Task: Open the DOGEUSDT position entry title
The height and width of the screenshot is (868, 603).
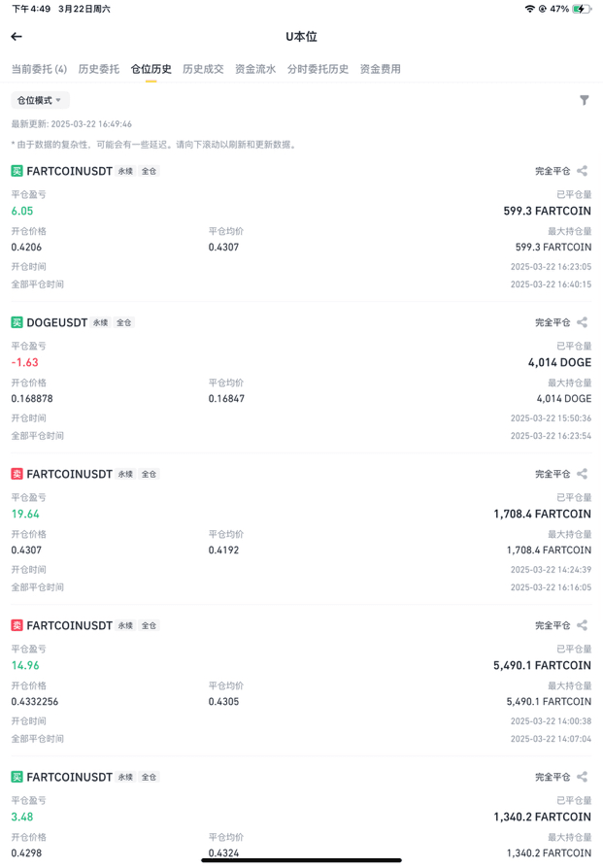Action: tap(57, 322)
